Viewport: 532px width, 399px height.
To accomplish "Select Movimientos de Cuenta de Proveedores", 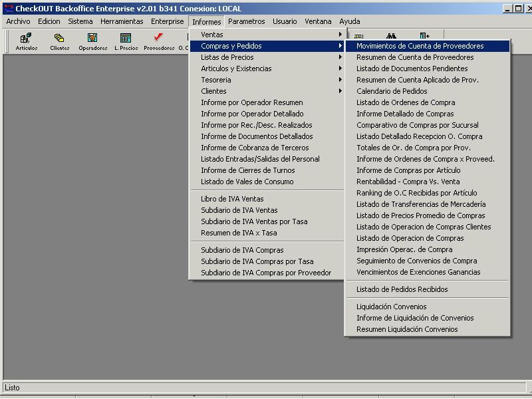I will (428, 46).
